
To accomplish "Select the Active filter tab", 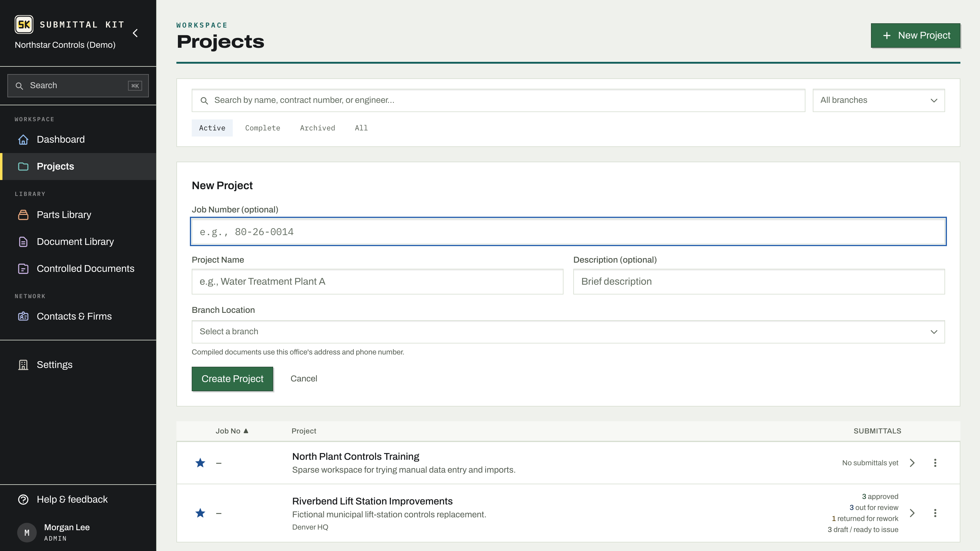I will click(212, 128).
